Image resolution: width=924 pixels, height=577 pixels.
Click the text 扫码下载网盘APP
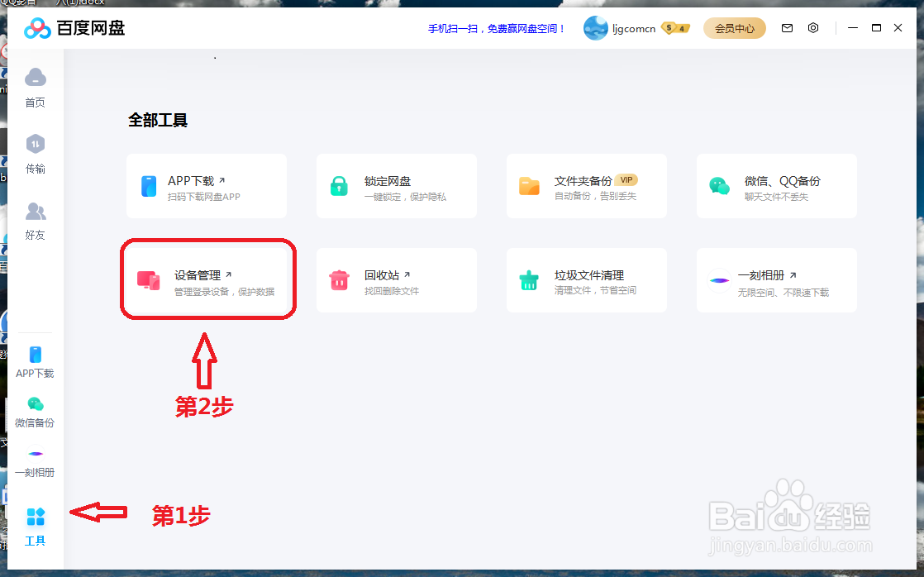(x=204, y=197)
